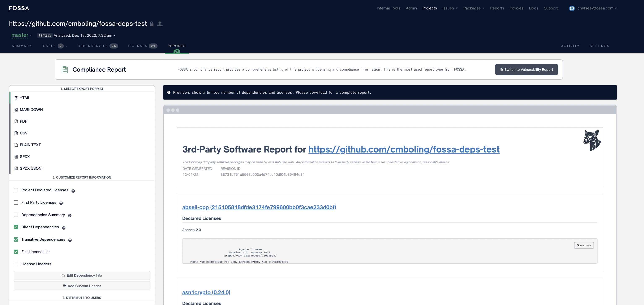Open the ACTIVITY tab
Image resolution: width=644 pixels, height=305 pixels.
570,46
